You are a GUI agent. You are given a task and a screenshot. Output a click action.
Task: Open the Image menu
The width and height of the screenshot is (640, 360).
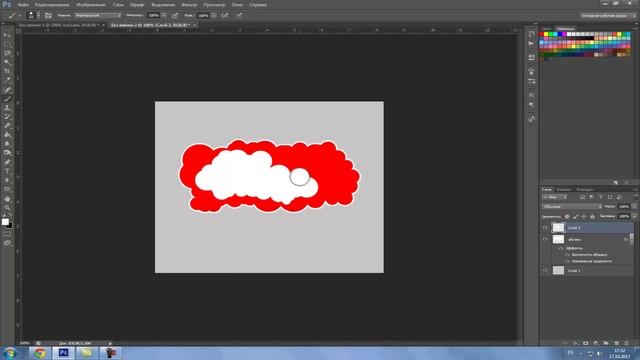click(x=91, y=5)
